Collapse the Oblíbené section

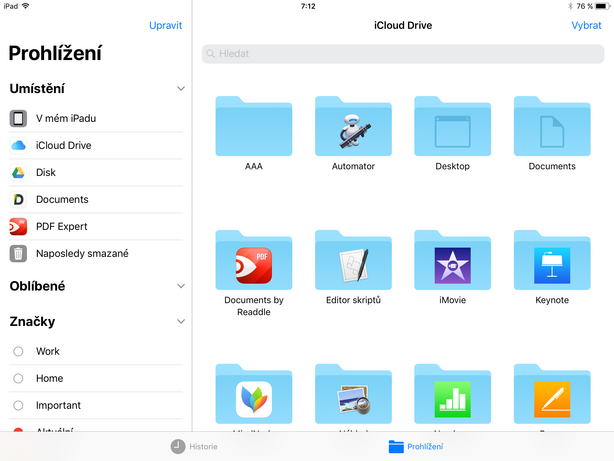181,286
